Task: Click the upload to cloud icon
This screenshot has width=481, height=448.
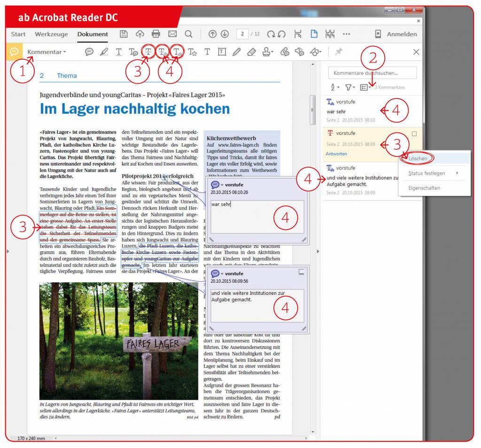Action: [x=140, y=34]
